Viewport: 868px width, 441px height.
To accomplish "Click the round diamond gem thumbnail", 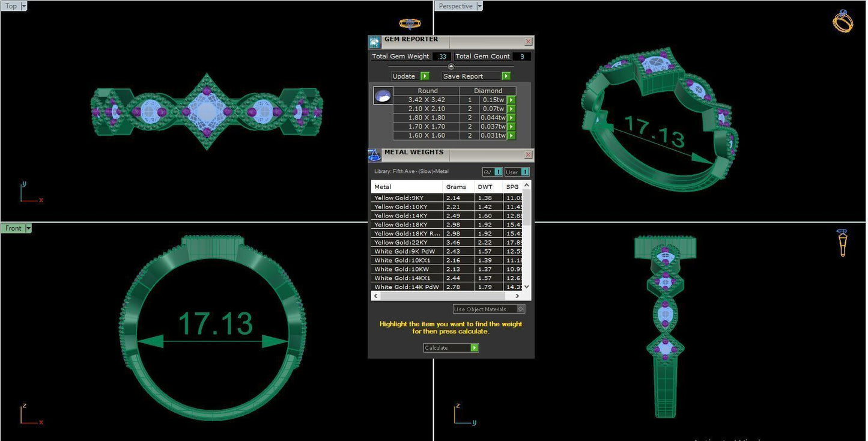I will tap(383, 96).
